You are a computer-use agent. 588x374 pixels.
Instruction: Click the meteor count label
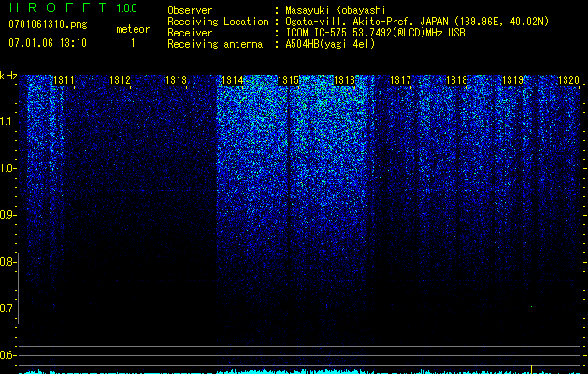point(133,29)
